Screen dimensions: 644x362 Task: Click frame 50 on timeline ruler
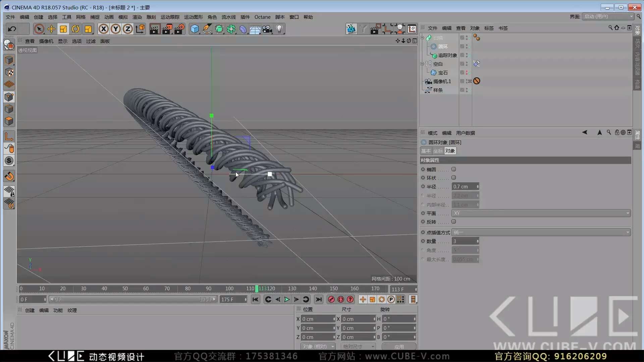click(x=125, y=289)
